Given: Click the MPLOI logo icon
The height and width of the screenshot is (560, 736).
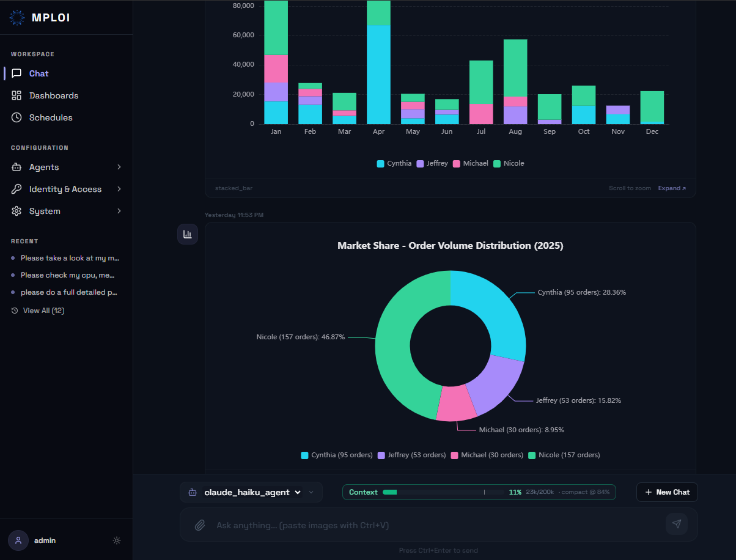Looking at the screenshot, I should tap(17, 18).
